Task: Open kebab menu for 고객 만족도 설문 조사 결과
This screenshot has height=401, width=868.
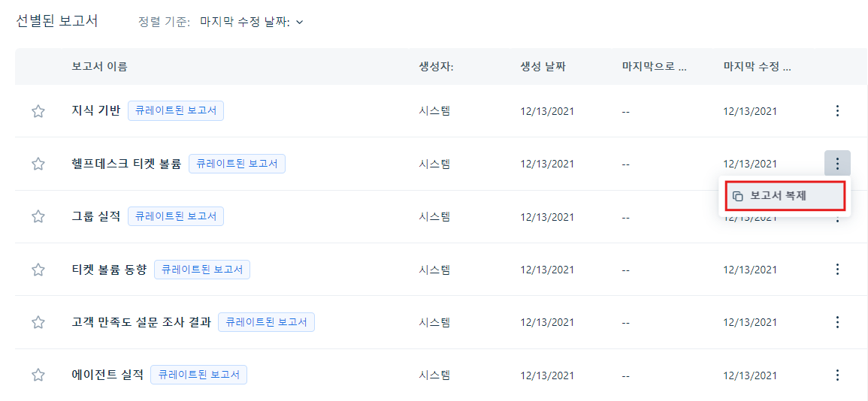Action: [837, 322]
